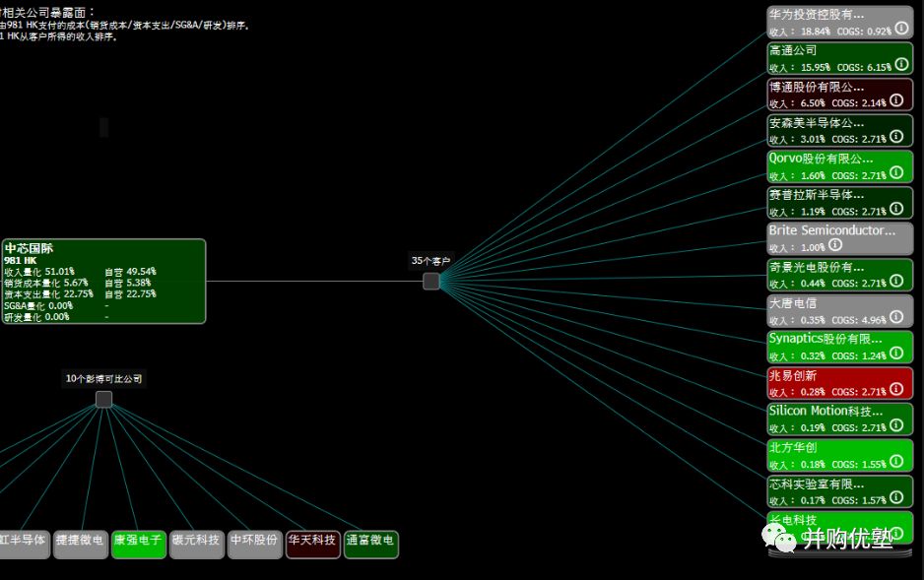Open info icon on 大唐电信 card

pos(896,317)
